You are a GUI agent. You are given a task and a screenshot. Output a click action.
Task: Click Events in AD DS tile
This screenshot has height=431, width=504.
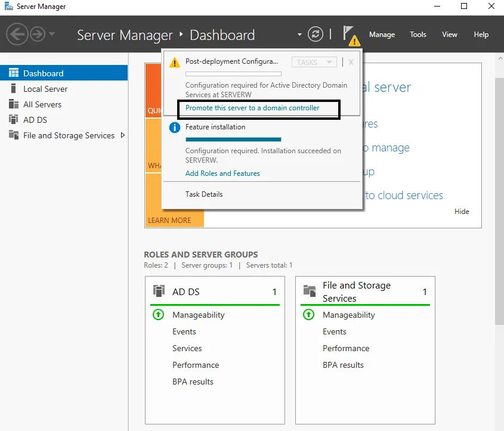(184, 331)
